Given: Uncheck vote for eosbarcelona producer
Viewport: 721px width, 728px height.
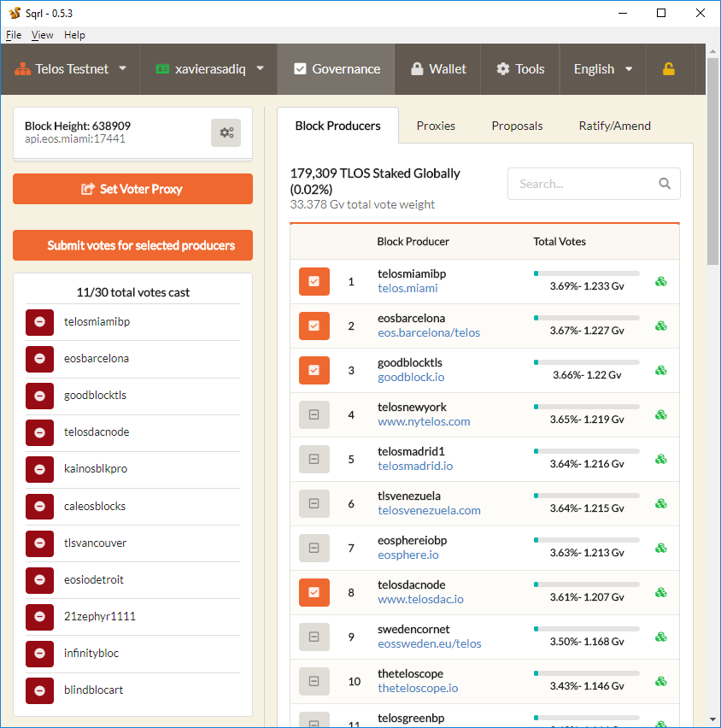Looking at the screenshot, I should pos(314,326).
